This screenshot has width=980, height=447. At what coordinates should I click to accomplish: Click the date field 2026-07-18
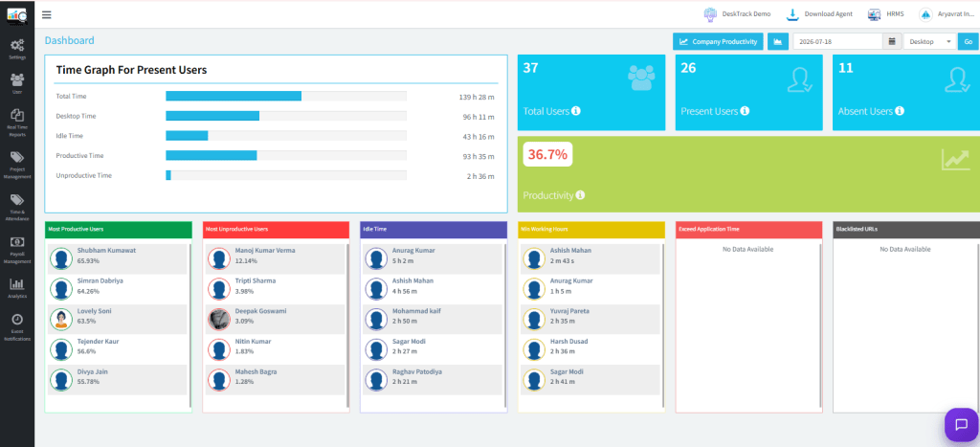(837, 41)
